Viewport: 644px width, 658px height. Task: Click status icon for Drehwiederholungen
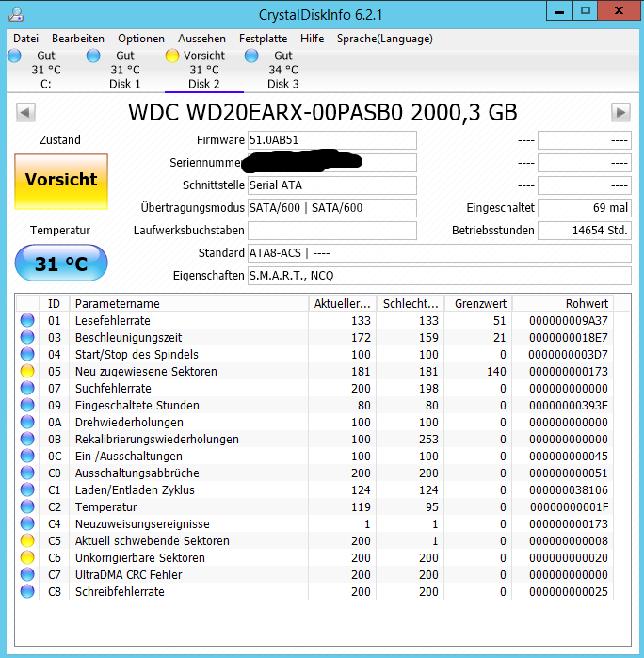click(27, 422)
